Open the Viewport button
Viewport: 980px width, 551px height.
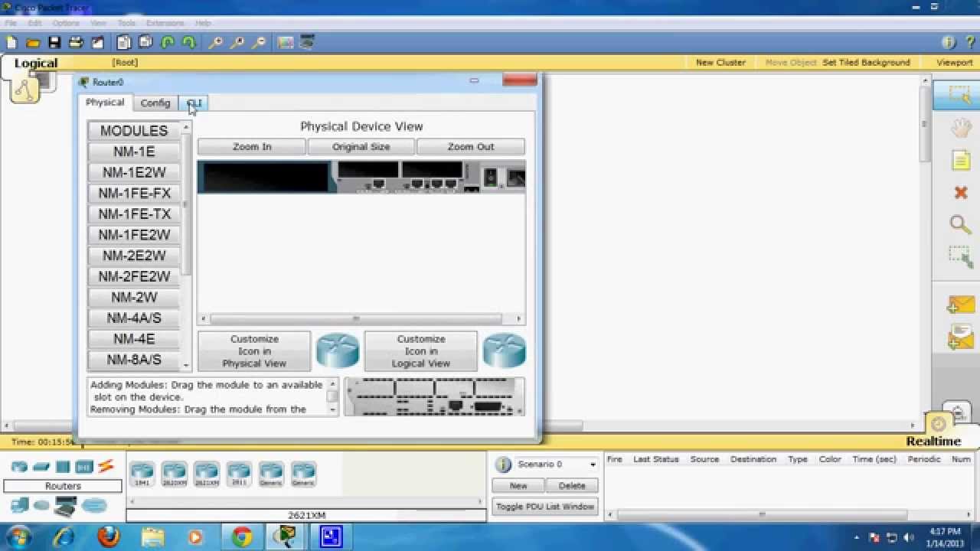point(954,63)
